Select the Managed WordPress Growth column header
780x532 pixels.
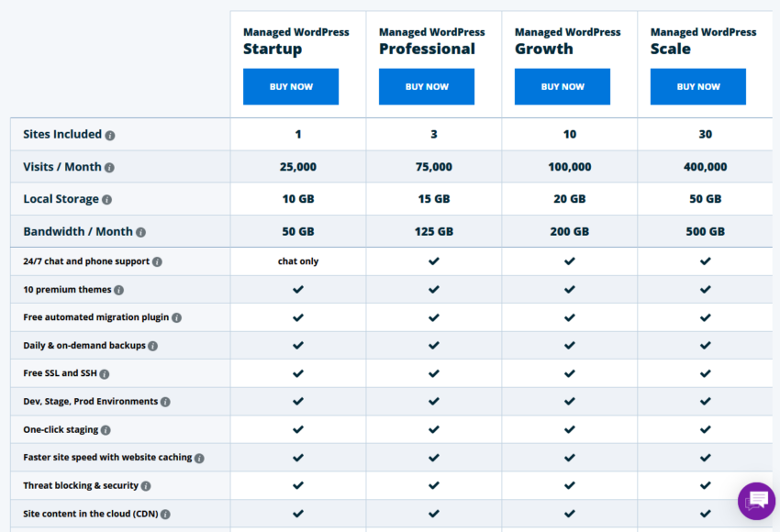(568, 40)
